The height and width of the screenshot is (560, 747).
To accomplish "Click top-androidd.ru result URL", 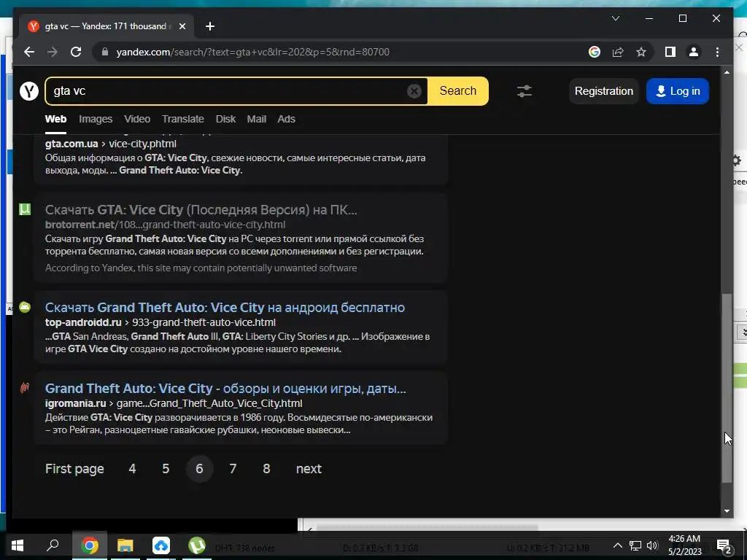I will tap(160, 322).
